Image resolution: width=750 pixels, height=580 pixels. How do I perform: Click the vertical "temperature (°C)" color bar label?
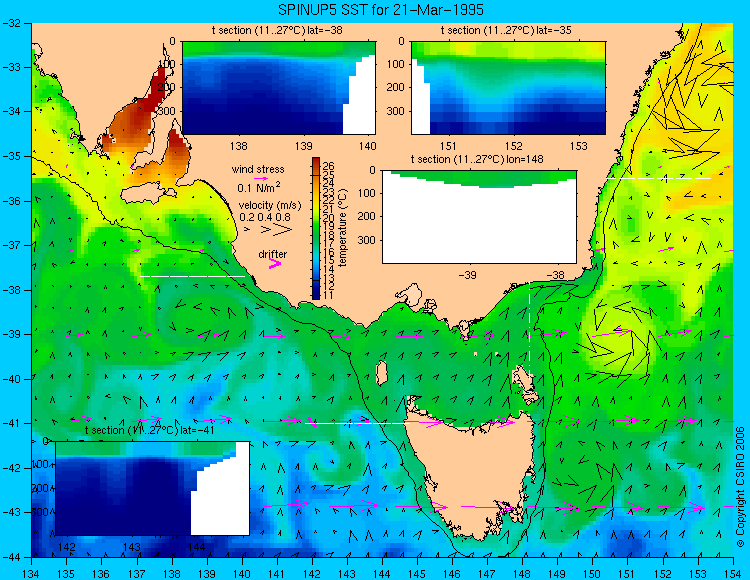(342, 228)
